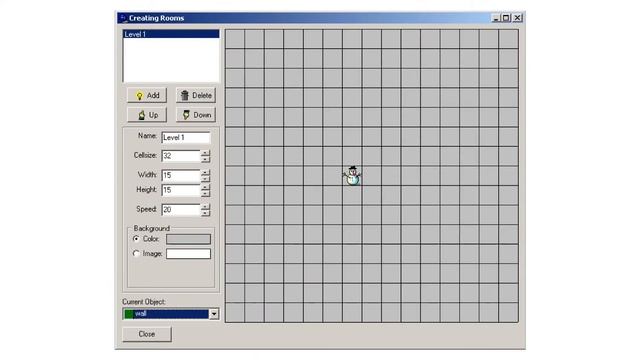
Task: Click the Add room button
Action: tap(147, 96)
